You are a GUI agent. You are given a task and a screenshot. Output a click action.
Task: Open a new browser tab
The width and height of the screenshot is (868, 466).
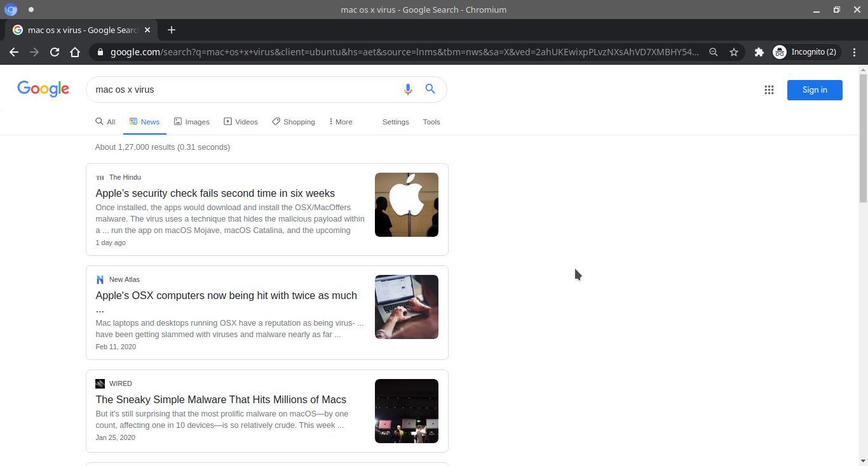click(x=172, y=30)
